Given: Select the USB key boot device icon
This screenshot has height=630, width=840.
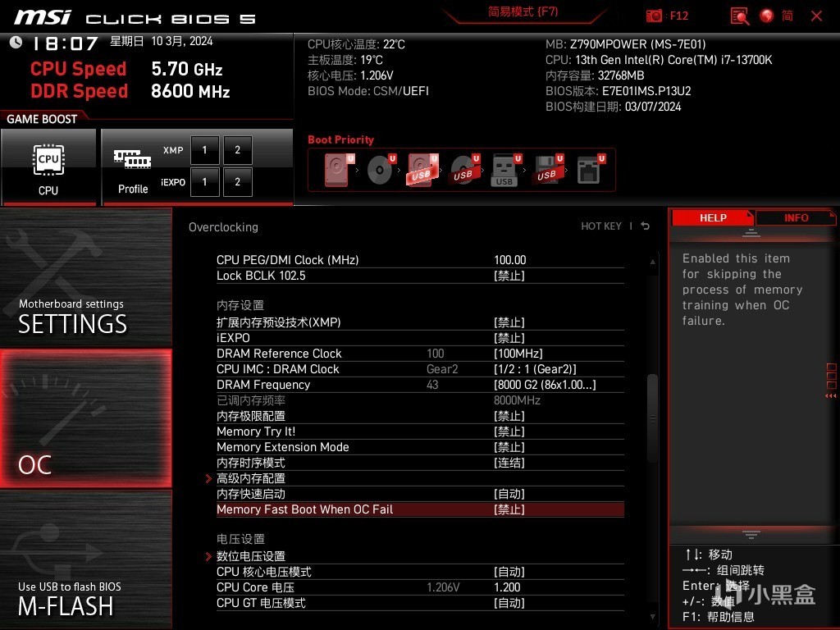Looking at the screenshot, I should pos(506,171).
